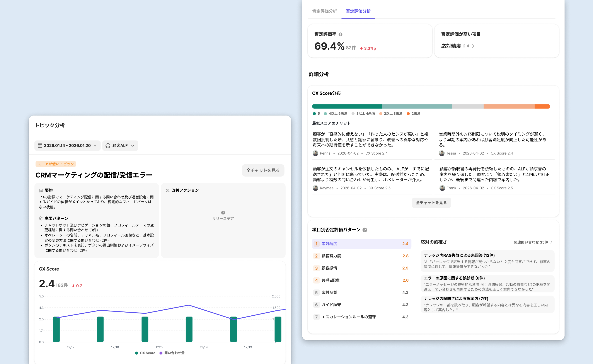Open 応対精度 2.4 chevron in 否定評価が高い項目

473,46
